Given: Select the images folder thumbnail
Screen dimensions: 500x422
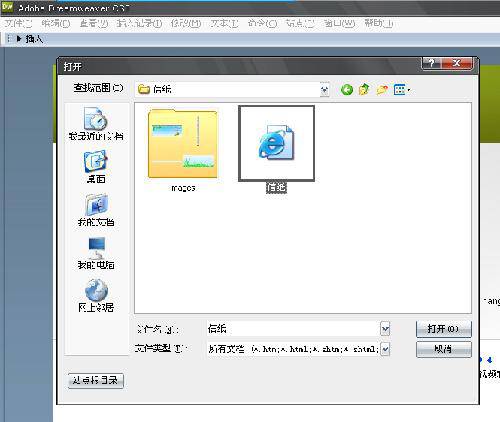Looking at the screenshot, I should point(183,150).
